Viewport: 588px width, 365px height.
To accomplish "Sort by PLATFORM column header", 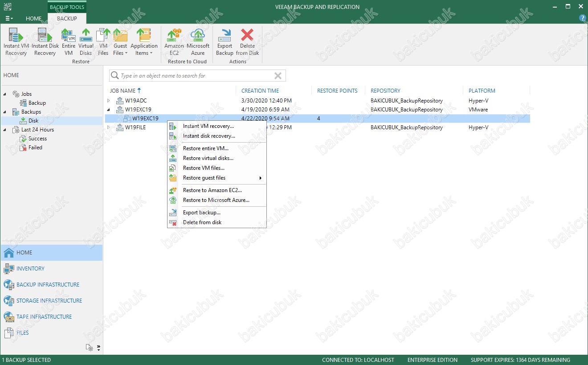I will [x=482, y=90].
